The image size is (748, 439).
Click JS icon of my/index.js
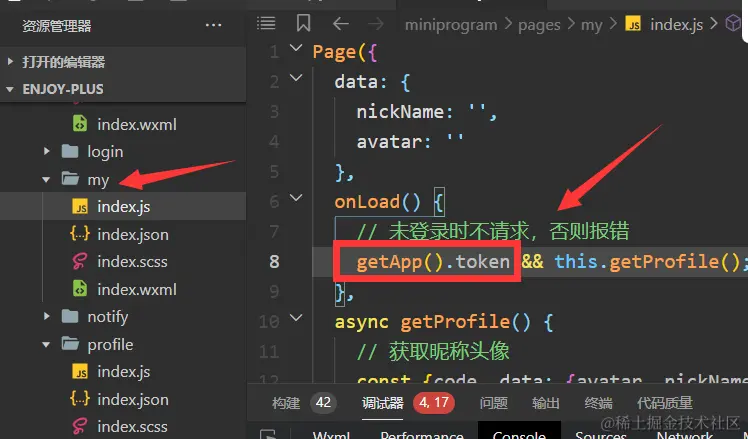tap(80, 207)
